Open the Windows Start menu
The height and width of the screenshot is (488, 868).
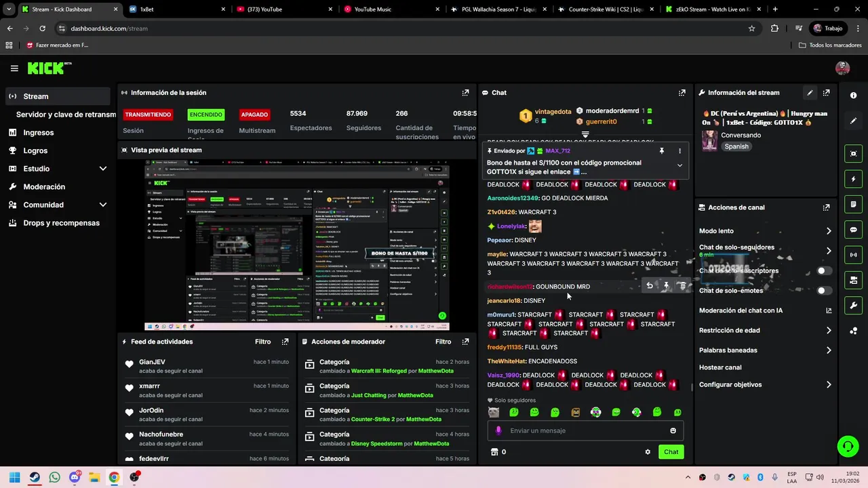tap(14, 477)
